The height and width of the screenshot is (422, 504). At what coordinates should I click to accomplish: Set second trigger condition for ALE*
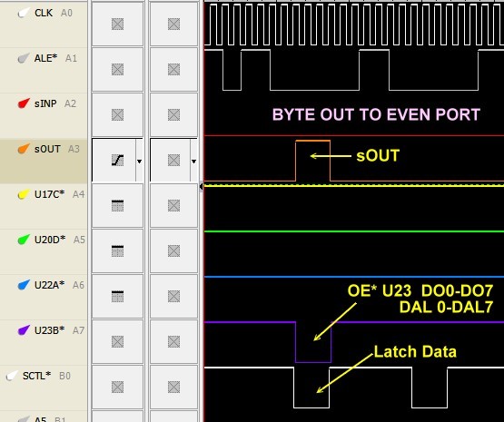click(x=173, y=69)
